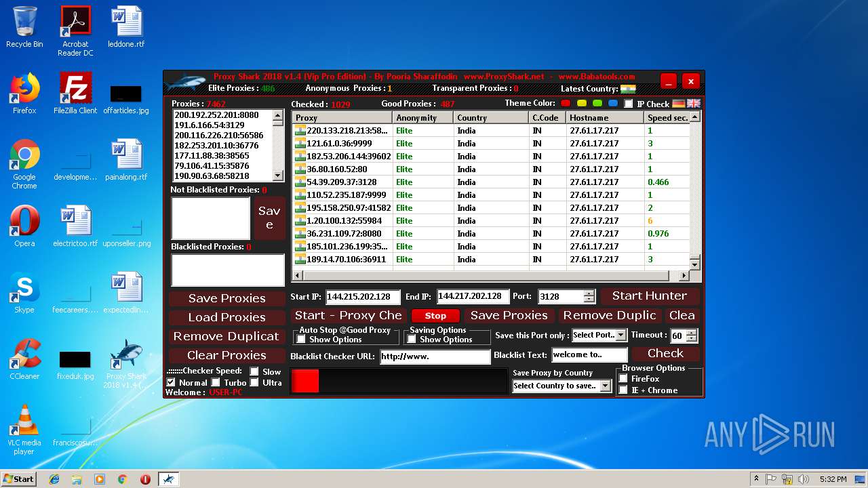Click the Start Hunter button
The image size is (868, 488).
coord(650,296)
